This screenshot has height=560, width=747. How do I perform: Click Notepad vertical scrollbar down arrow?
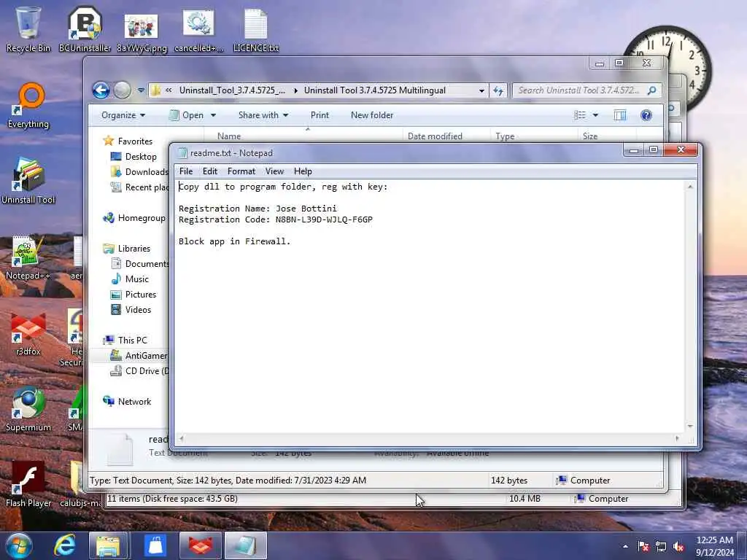coord(690,426)
